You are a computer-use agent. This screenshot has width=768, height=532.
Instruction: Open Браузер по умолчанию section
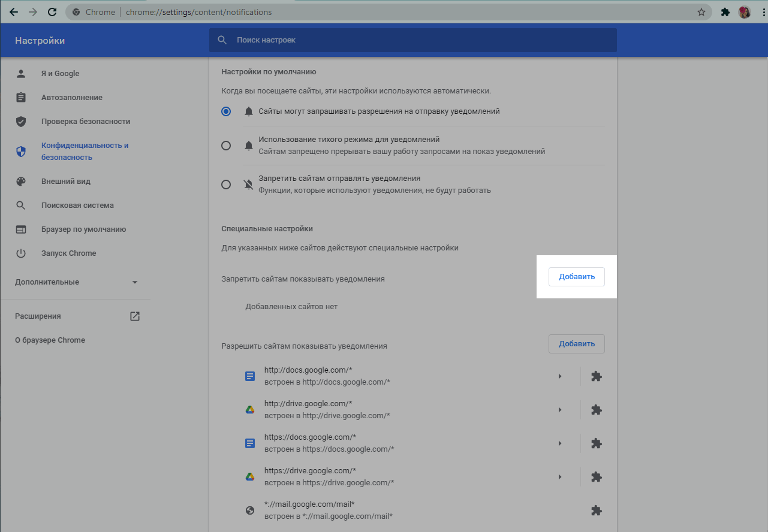(83, 229)
